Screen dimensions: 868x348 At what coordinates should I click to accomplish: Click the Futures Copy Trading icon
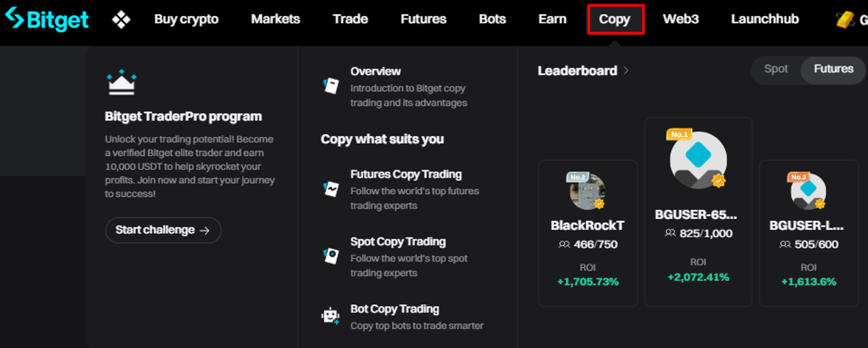tap(331, 189)
